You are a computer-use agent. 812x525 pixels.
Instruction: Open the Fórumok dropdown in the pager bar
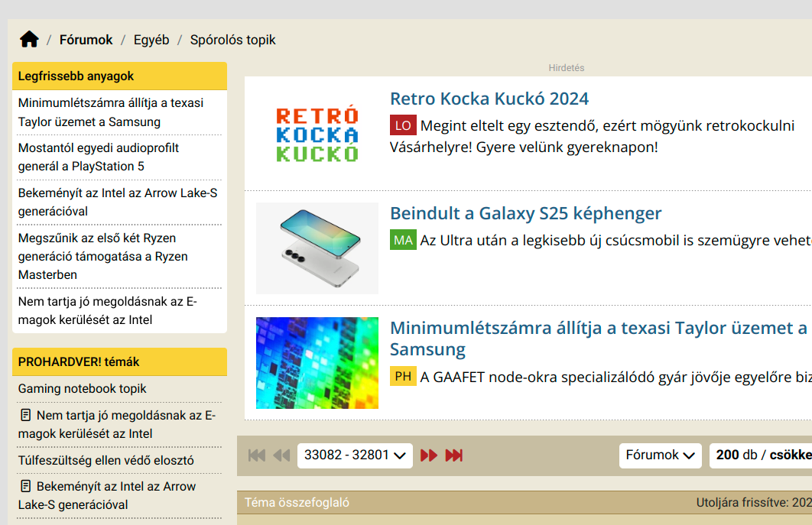tap(661, 455)
